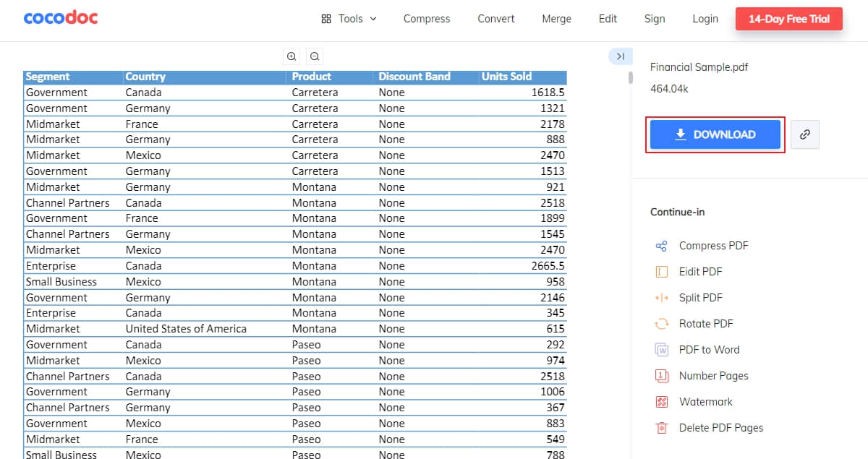The image size is (868, 459).
Task: Open the Watermark tool icon
Action: tap(660, 401)
